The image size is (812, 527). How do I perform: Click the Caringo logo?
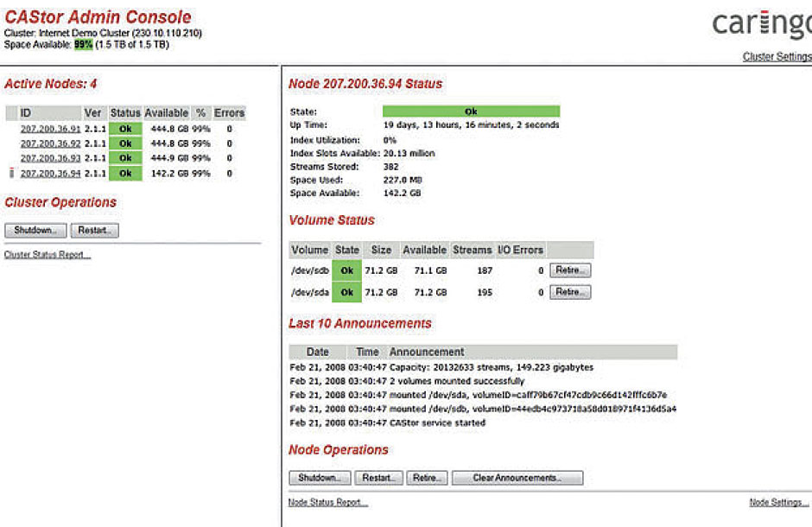pyautogui.click(x=761, y=24)
